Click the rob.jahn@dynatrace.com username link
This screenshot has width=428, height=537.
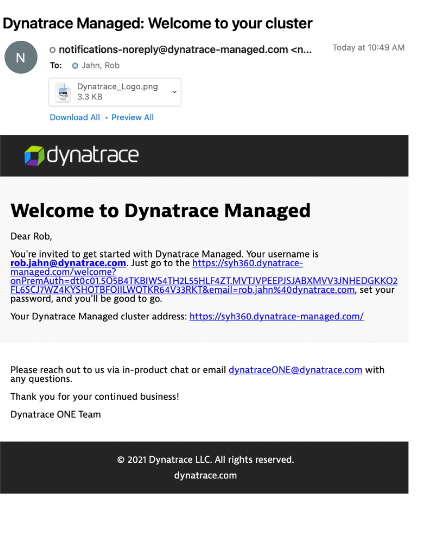pos(68,263)
